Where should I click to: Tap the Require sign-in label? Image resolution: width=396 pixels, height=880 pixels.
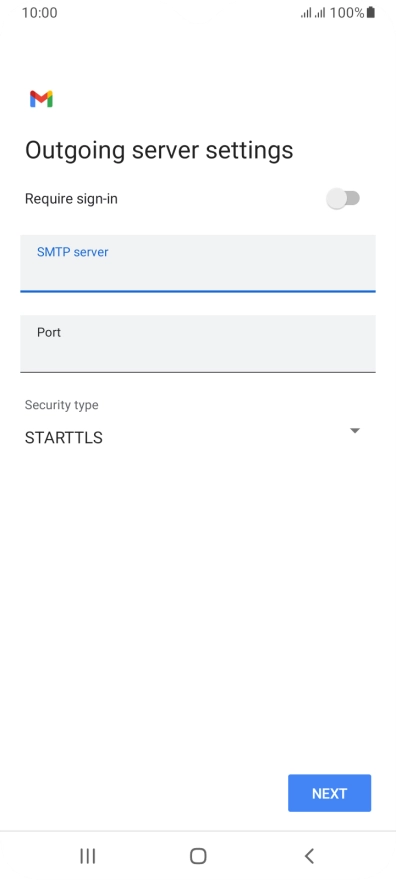[71, 199]
